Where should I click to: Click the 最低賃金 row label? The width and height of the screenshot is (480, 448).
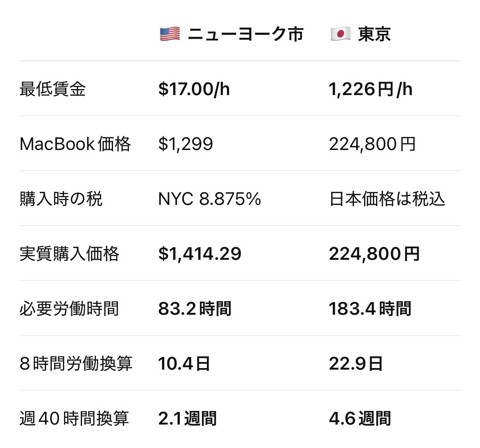[53, 89]
